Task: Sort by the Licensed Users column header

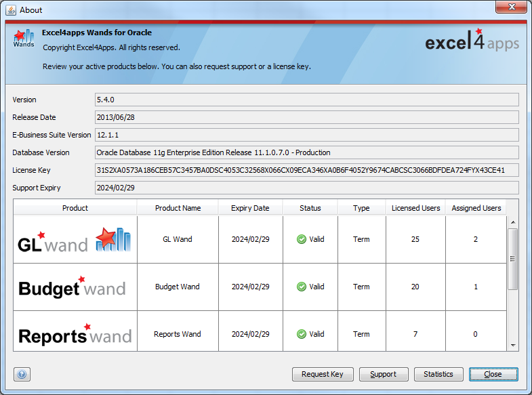Action: click(x=415, y=208)
